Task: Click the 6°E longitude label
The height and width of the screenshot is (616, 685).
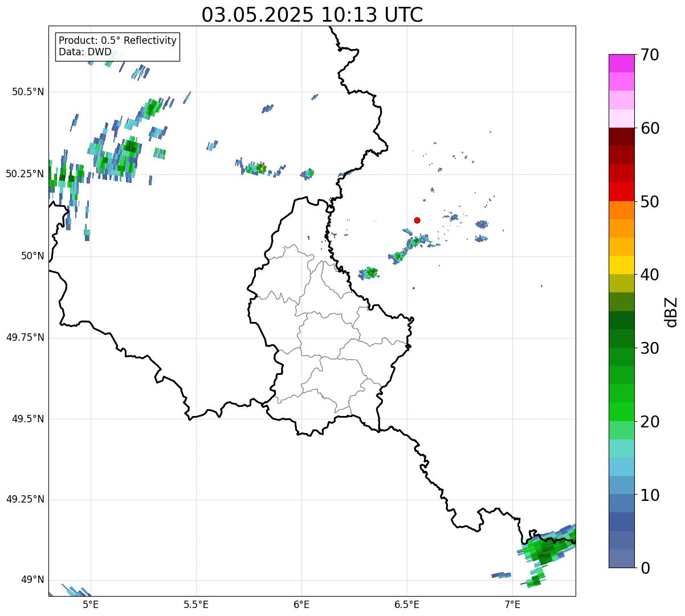Action: point(301,605)
